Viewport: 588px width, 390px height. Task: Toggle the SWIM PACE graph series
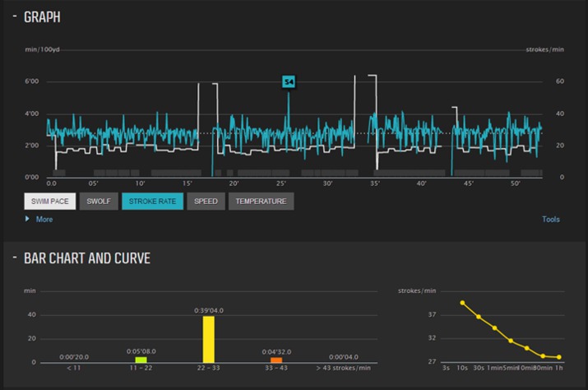pos(50,202)
